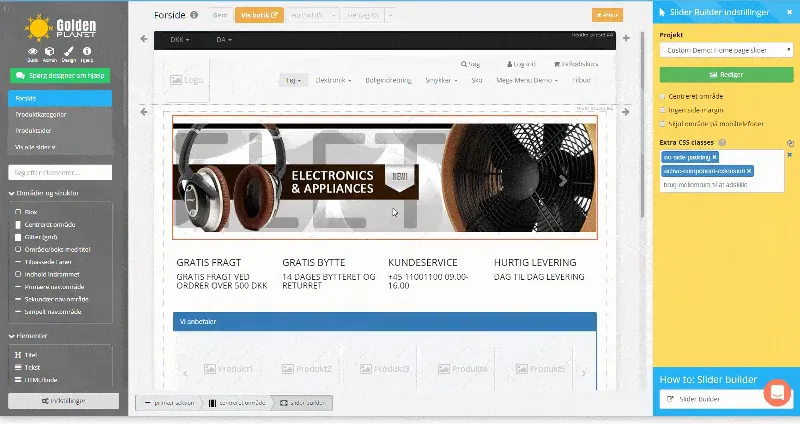This screenshot has height=424, width=800.
Task: Select centreret område breadcrumb
Action: click(x=237, y=403)
